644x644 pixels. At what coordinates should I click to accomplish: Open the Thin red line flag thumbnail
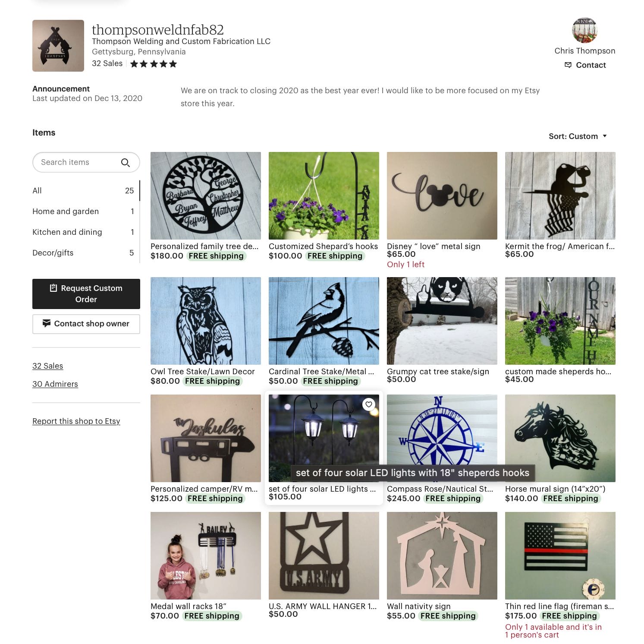[x=560, y=556]
